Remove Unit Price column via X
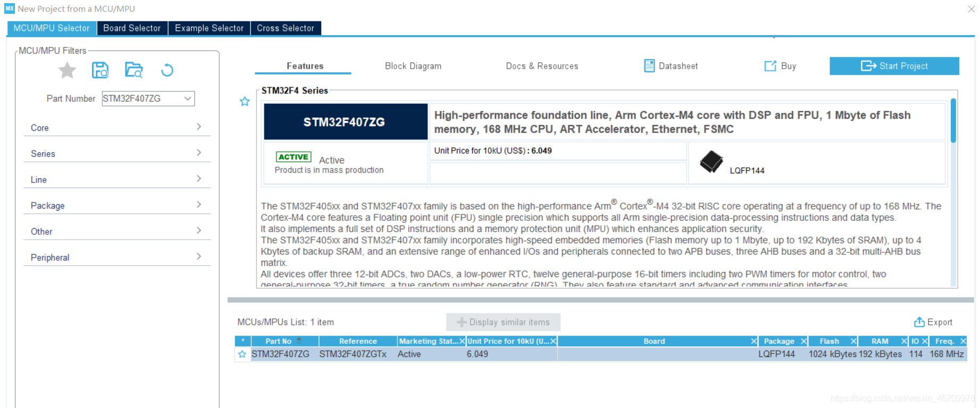980x408 pixels. [x=553, y=342]
